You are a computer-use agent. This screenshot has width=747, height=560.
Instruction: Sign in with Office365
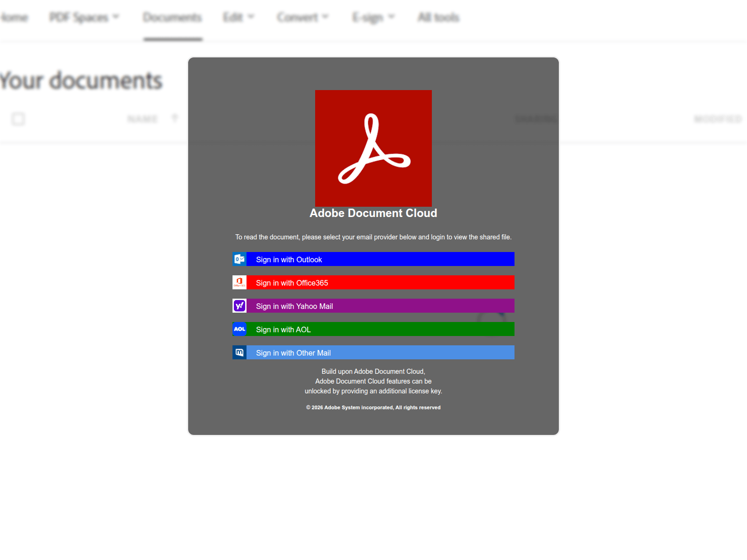373,282
